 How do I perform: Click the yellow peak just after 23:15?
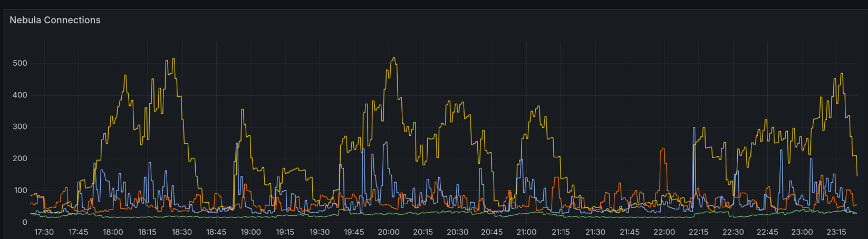(x=842, y=74)
